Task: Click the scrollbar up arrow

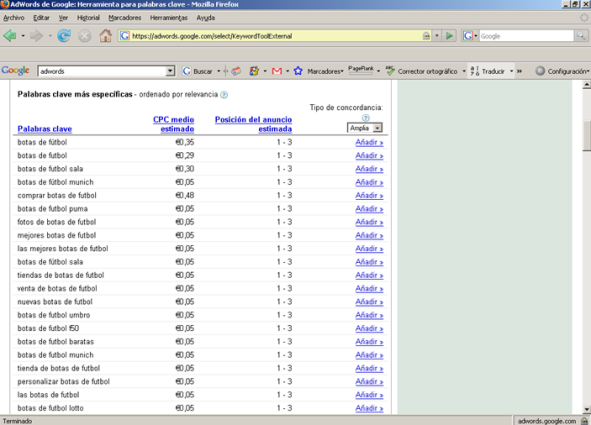Action: point(586,85)
